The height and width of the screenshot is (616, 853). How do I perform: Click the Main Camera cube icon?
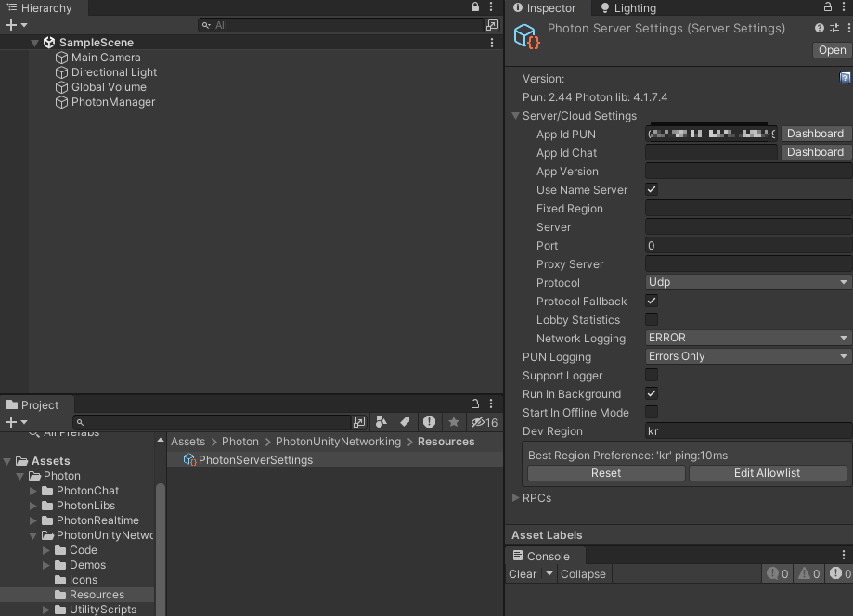[61, 58]
